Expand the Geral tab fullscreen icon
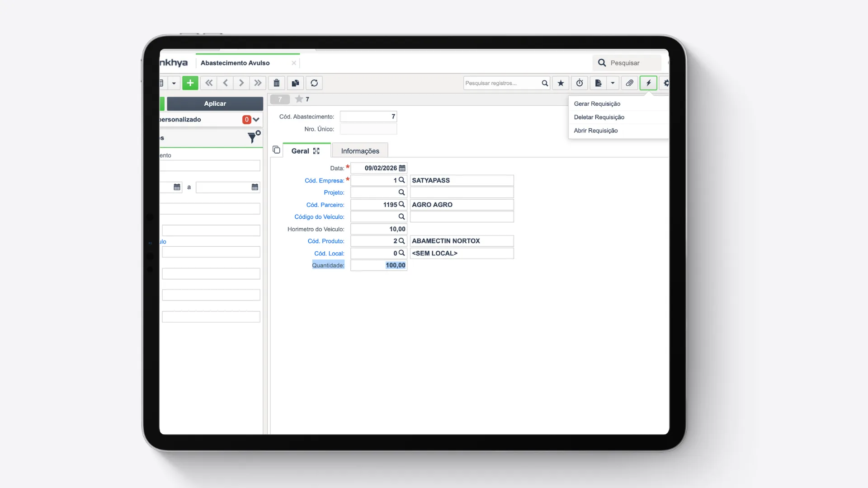 (x=316, y=151)
